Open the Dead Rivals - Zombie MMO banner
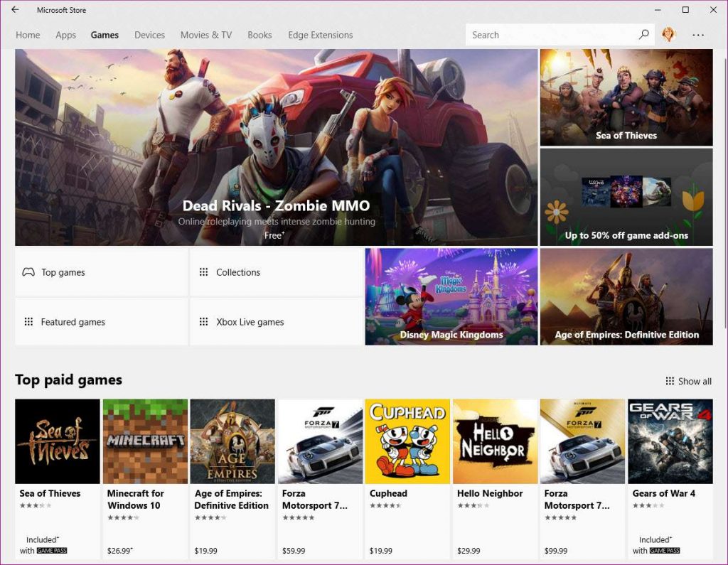728x565 pixels. [277, 147]
